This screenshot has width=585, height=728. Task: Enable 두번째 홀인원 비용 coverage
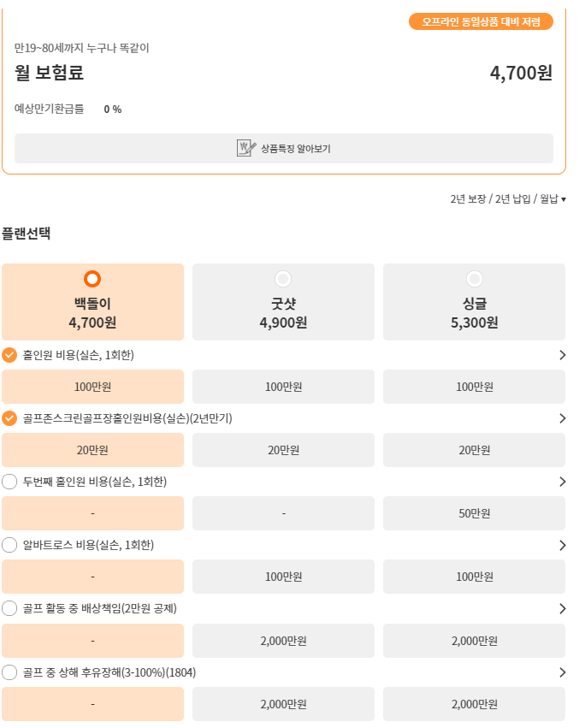pos(10,482)
